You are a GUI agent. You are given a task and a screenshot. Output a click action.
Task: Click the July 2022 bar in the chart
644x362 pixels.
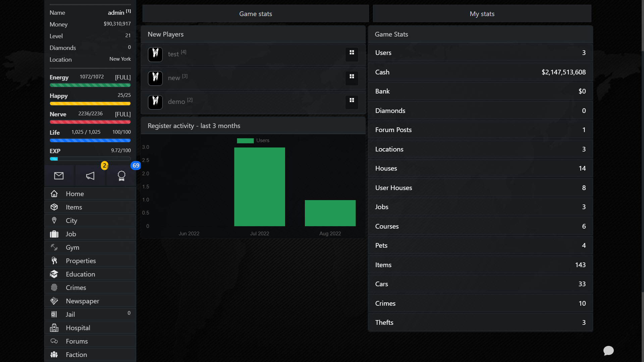260,186
